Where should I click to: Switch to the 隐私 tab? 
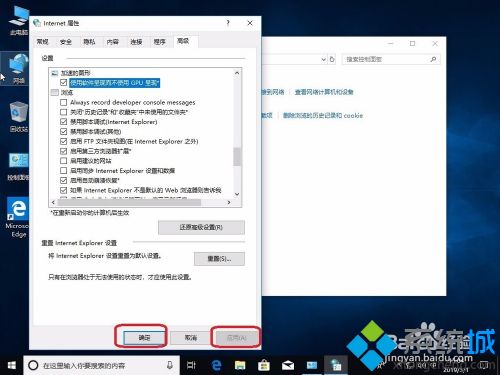tap(89, 42)
